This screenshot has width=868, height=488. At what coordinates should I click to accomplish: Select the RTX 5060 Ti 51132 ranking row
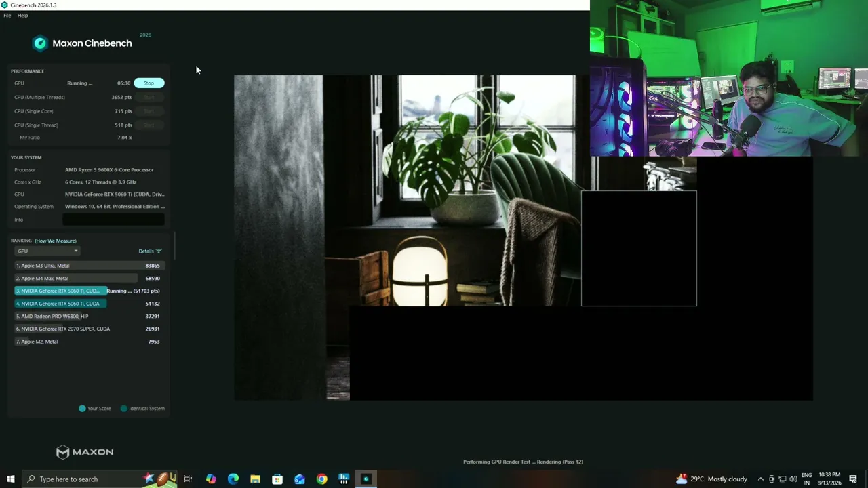88,304
